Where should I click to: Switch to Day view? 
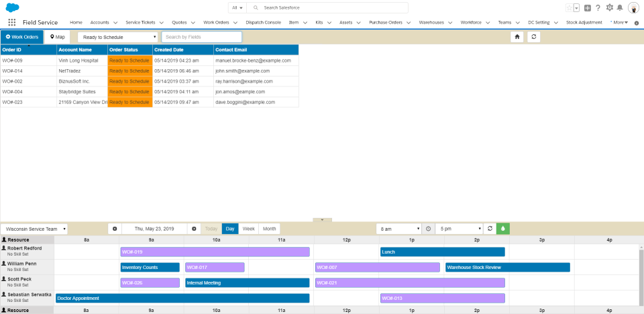230,229
